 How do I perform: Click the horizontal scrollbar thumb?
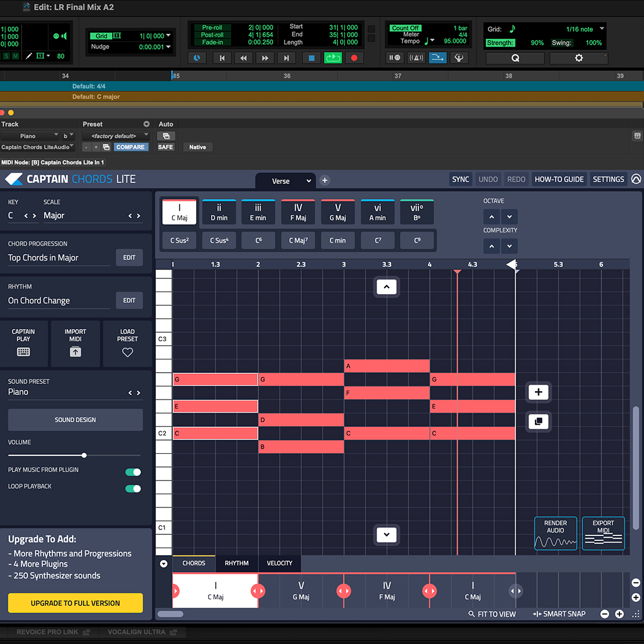(x=171, y=614)
